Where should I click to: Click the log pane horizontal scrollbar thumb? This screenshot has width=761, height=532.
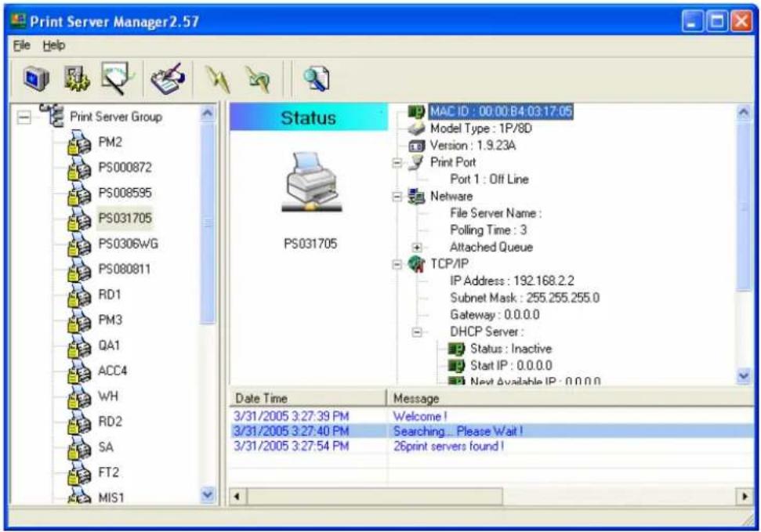point(375,497)
